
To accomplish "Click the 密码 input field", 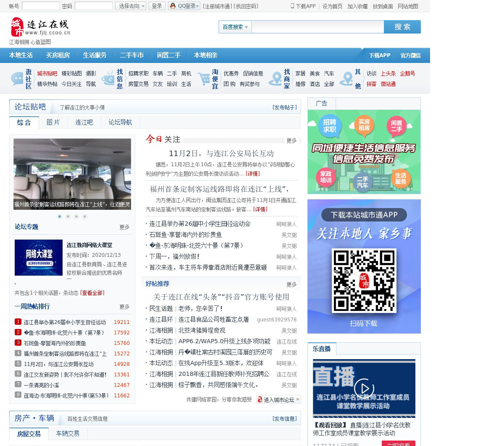I will (93, 6).
